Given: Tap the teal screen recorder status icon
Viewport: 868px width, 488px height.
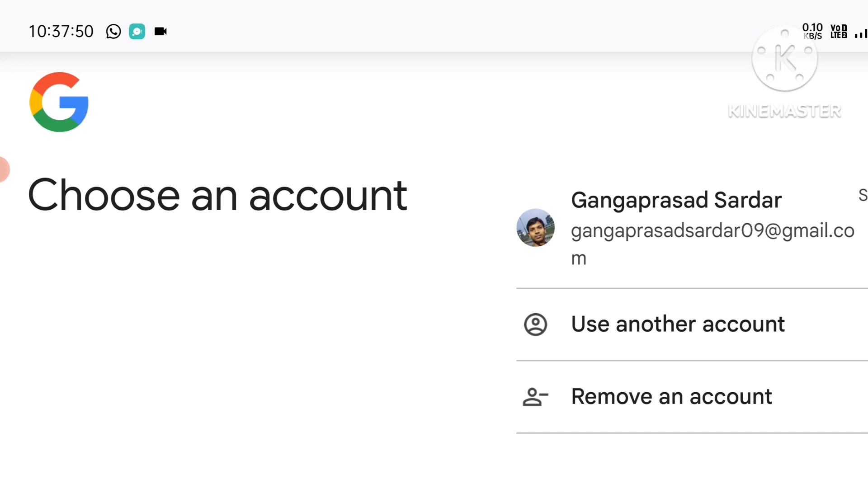Looking at the screenshot, I should click(x=137, y=32).
